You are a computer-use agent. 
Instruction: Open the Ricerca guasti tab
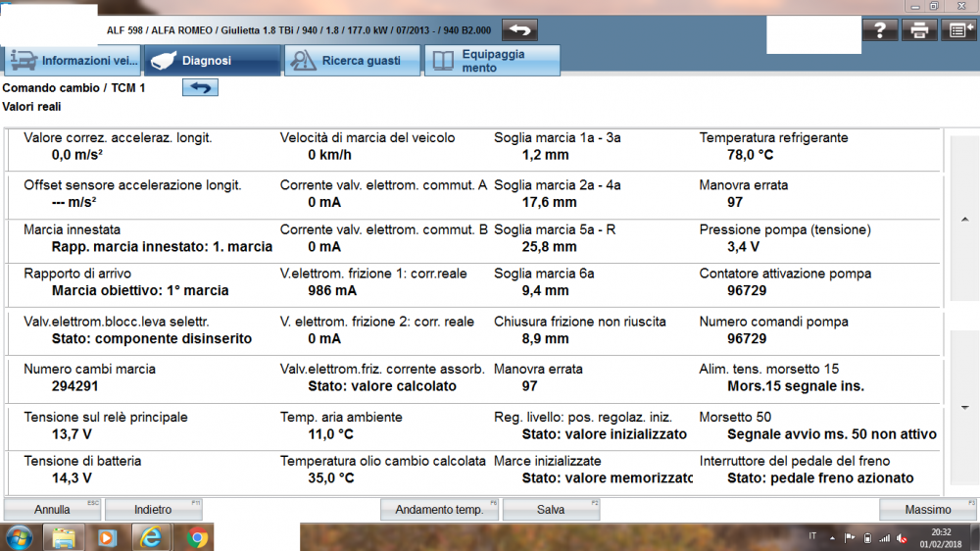tap(353, 61)
